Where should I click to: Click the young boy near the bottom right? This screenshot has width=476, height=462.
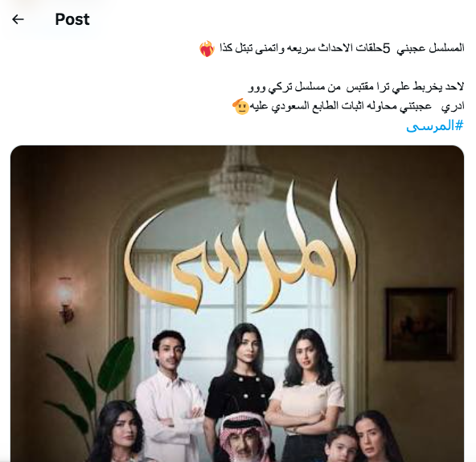pos(340,444)
